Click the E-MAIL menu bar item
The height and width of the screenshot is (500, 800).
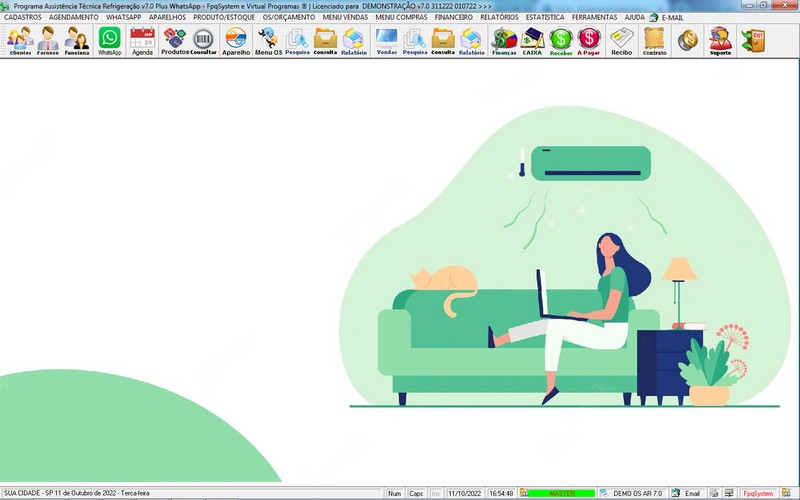tap(666, 17)
